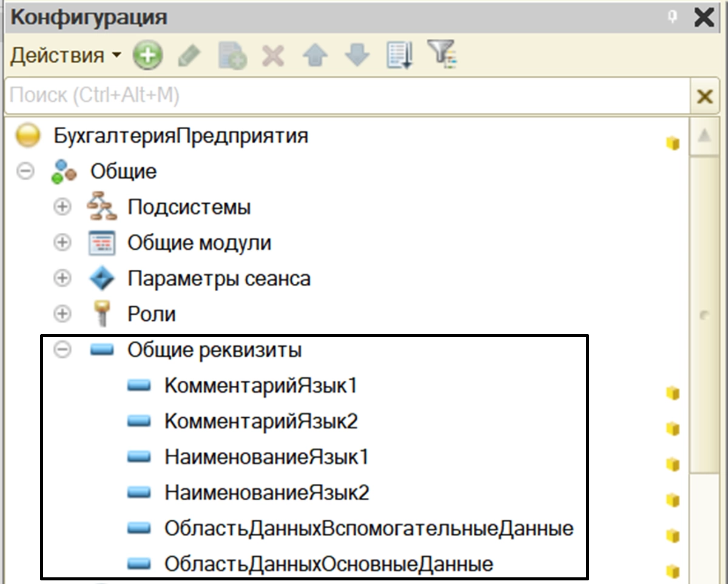
Task: Click the yellow cube marker on НаименованиеЯзык2 row
Action: point(672,501)
